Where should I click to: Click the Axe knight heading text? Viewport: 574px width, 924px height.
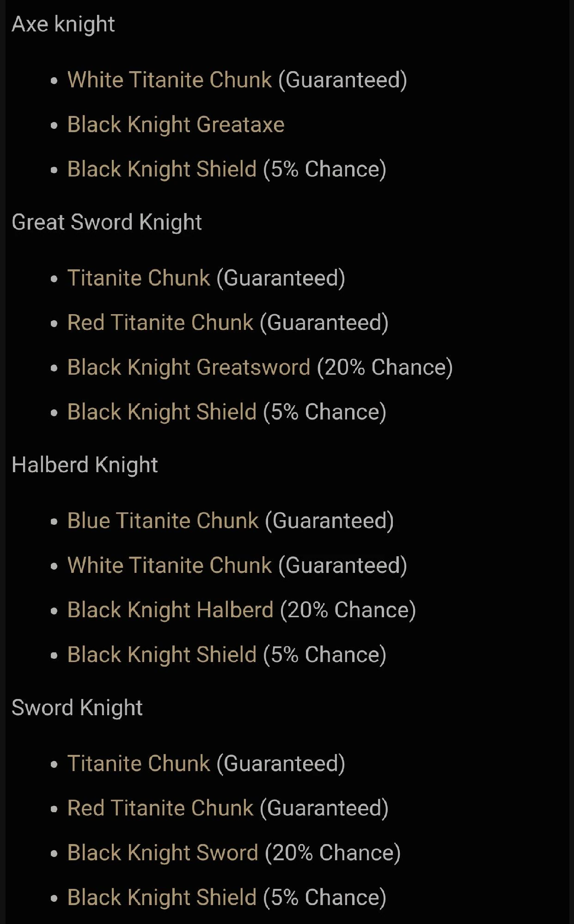pyautogui.click(x=63, y=24)
